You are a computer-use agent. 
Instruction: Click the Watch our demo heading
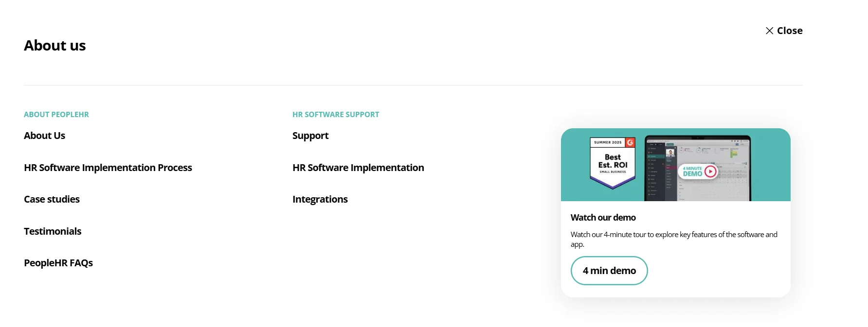point(603,218)
